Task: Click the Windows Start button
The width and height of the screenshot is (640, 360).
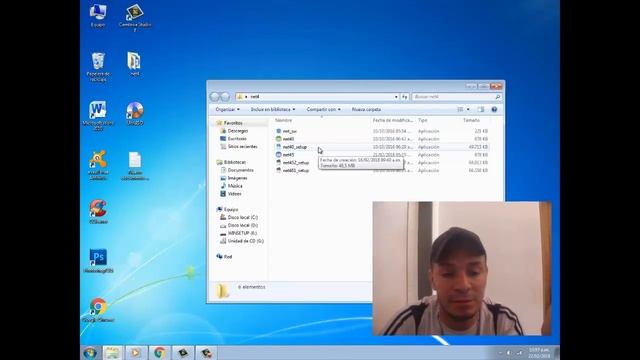Action: [x=90, y=353]
